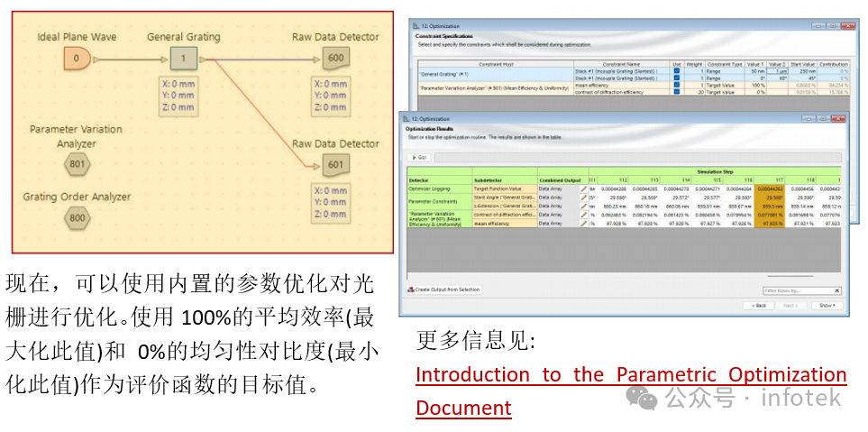Click pencil icon in contrast of diffraction row
This screenshot has height=432, width=868.
coord(583,215)
